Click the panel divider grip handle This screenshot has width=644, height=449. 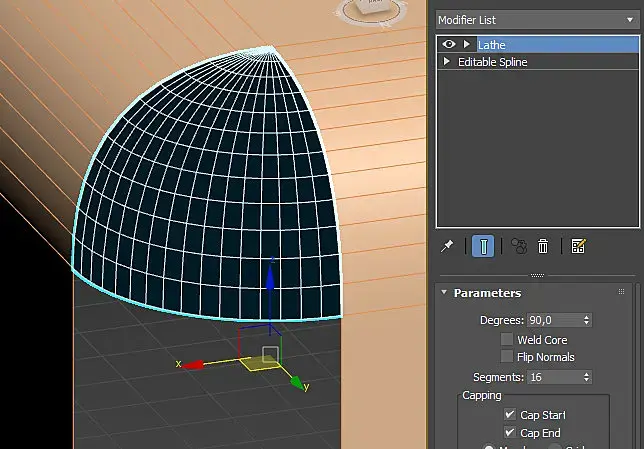tap(537, 275)
